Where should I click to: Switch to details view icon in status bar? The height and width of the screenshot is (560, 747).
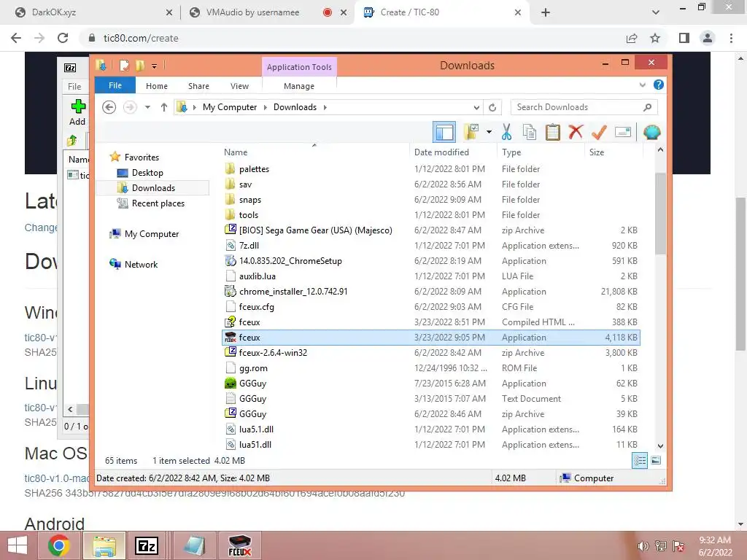[639, 460]
